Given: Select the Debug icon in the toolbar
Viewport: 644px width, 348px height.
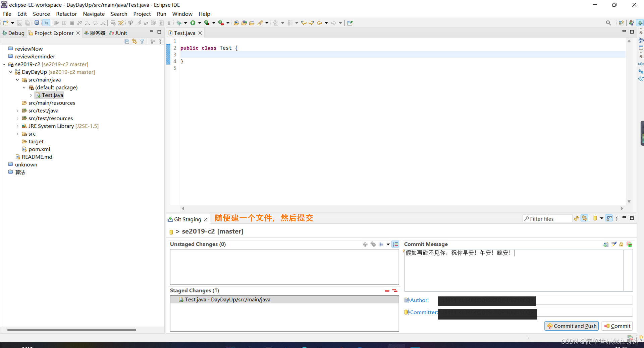Looking at the screenshot, I should coord(179,23).
